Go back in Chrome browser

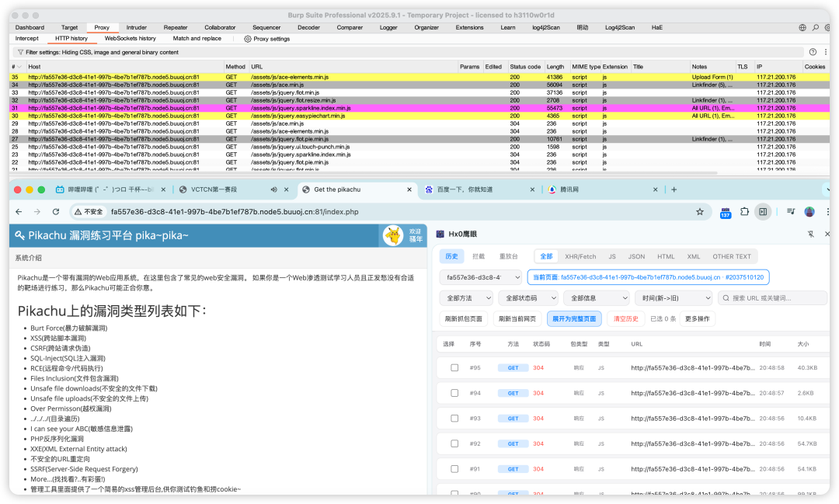(19, 212)
